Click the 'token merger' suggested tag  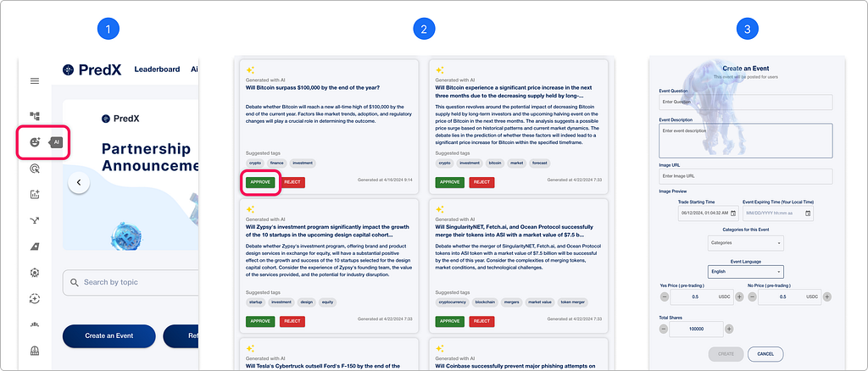tap(572, 302)
